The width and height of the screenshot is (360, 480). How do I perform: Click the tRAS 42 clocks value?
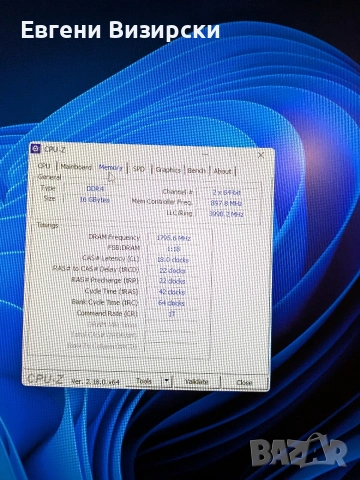pos(172,292)
